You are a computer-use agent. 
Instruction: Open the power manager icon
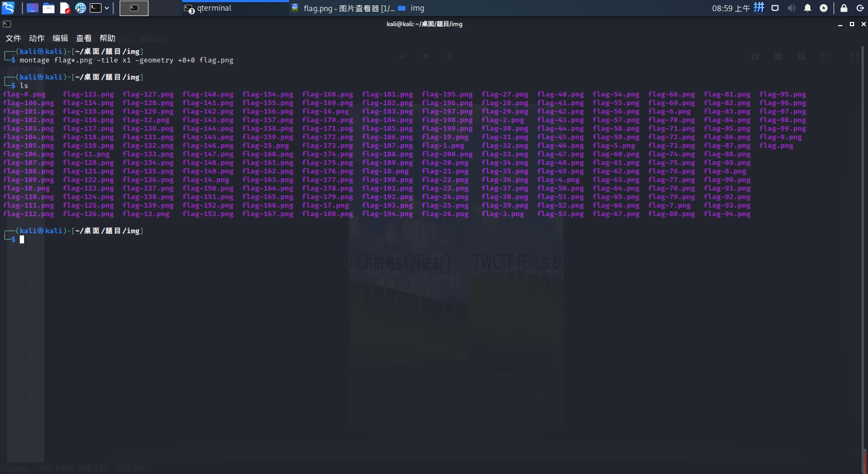[824, 8]
